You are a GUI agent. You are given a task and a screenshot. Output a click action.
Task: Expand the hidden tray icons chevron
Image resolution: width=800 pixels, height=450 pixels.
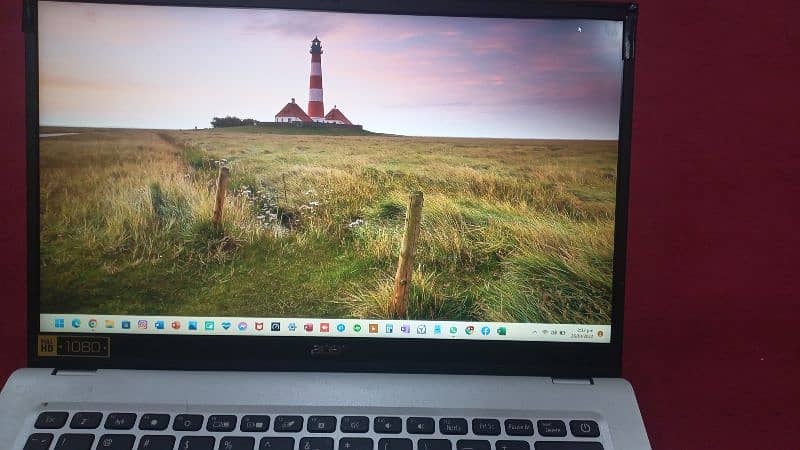[534, 331]
